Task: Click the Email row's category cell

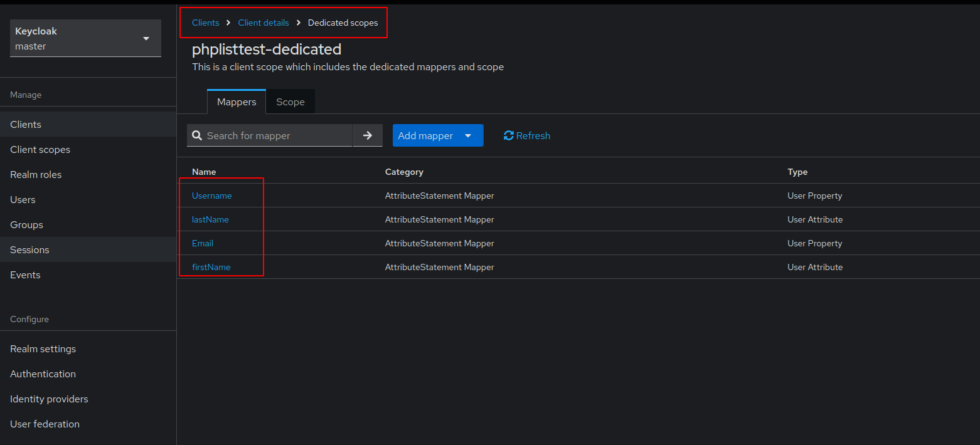Action: pyautogui.click(x=440, y=243)
